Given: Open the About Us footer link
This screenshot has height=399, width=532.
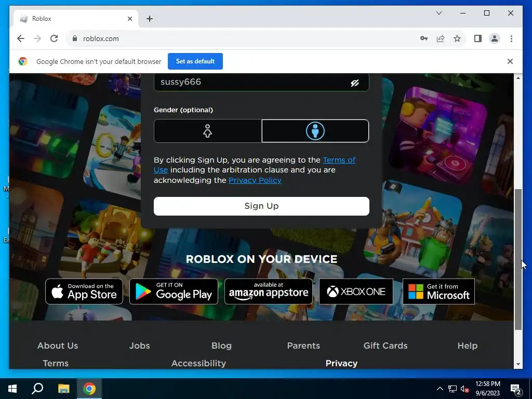Looking at the screenshot, I should (58, 345).
